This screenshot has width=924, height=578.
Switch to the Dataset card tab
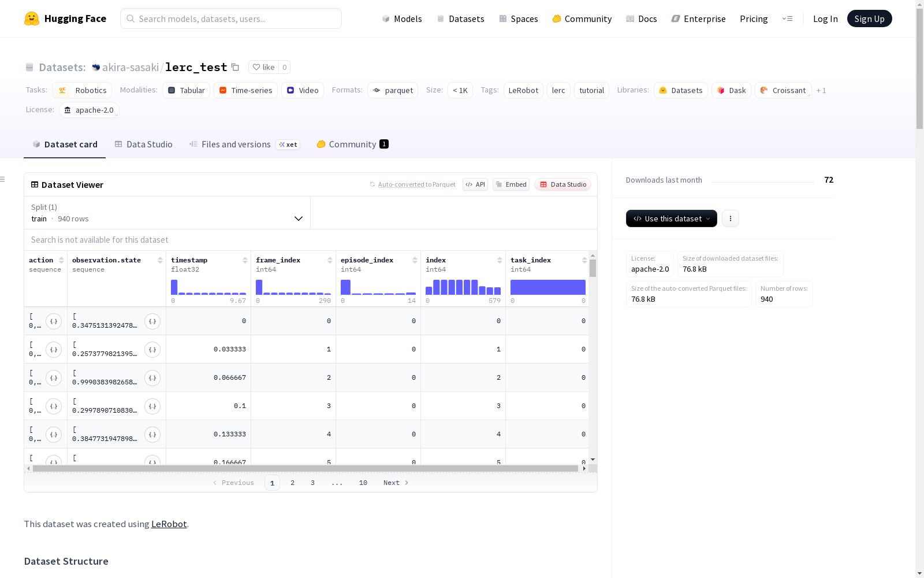[x=65, y=144]
